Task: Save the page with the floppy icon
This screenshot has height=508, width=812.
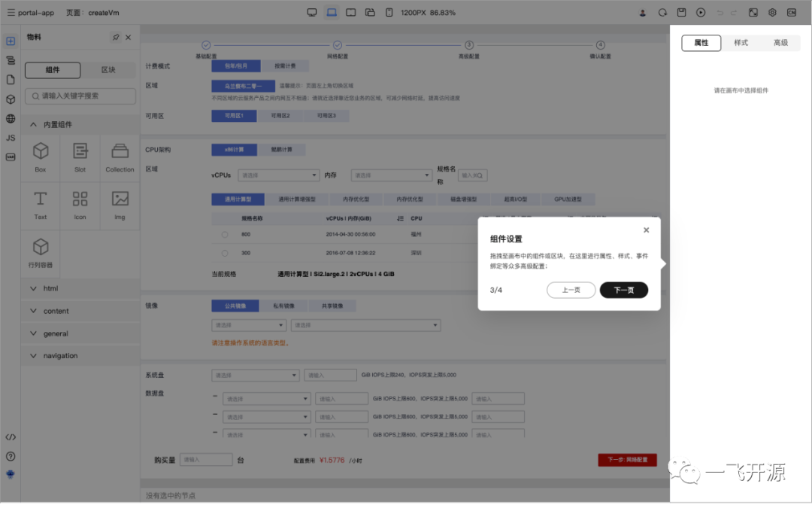Action: tap(681, 13)
